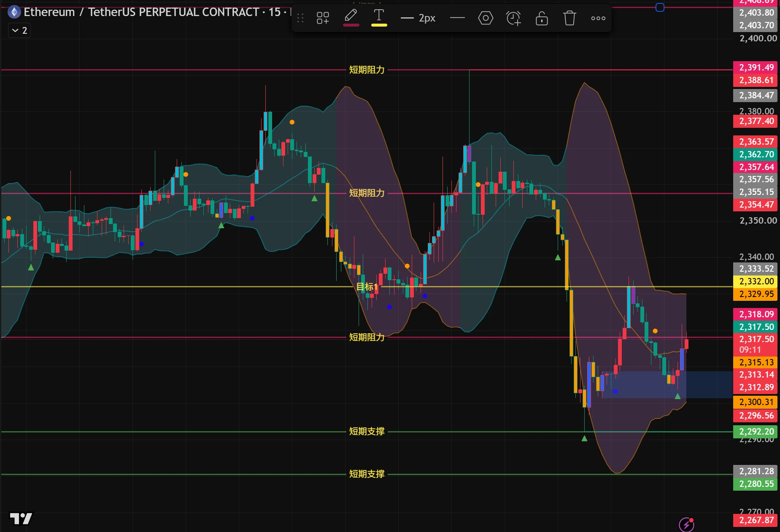Click the 2,362.70 green price label
The image size is (780, 532).
pyautogui.click(x=756, y=154)
